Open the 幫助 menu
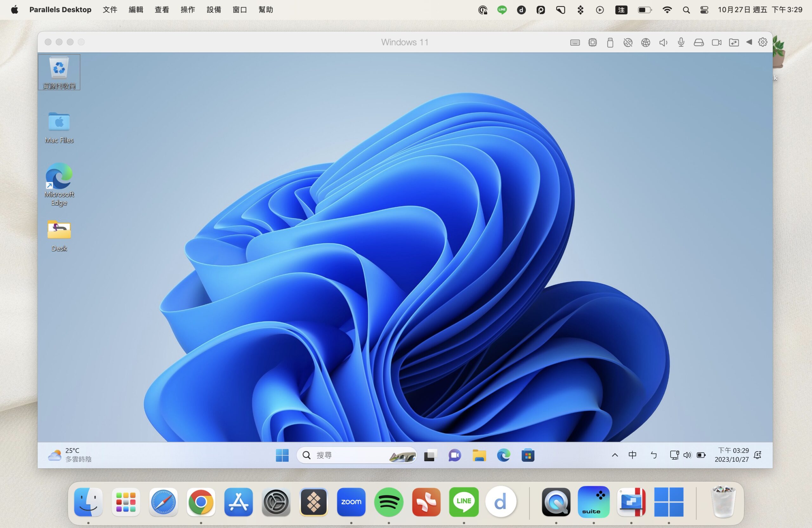 (x=265, y=10)
